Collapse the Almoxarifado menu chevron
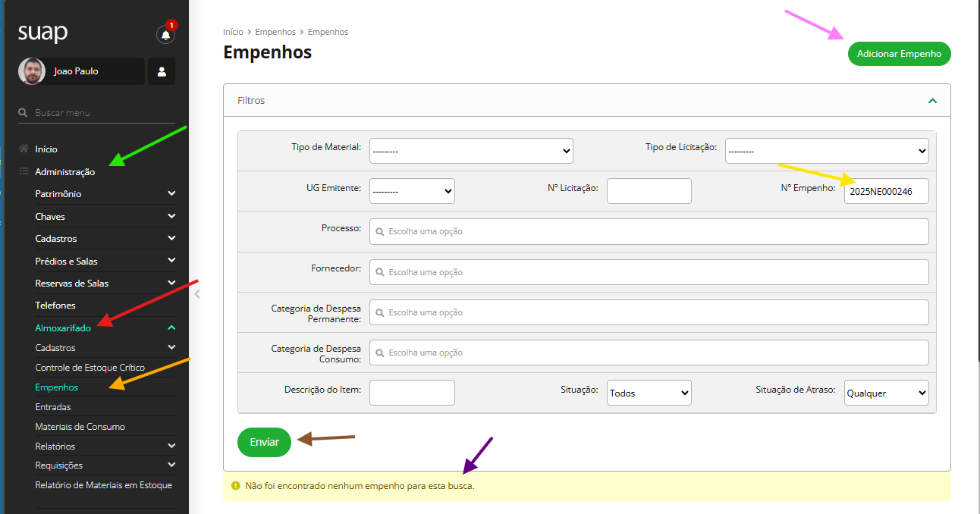This screenshot has width=980, height=514. [x=171, y=328]
